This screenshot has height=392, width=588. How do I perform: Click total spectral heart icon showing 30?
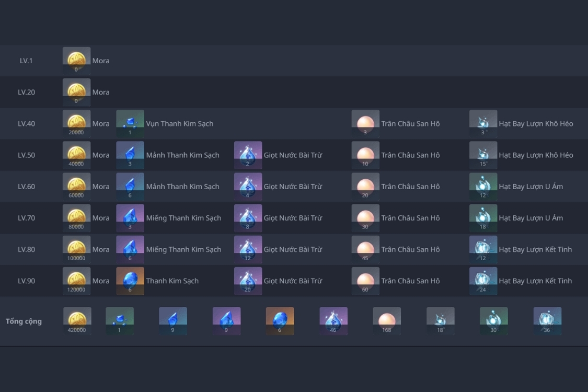point(493,321)
